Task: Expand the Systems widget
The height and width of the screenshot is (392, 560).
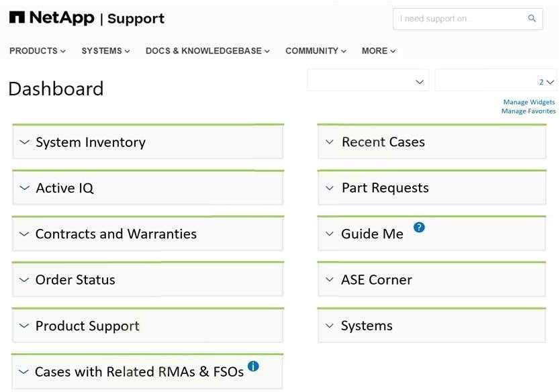Action: tap(330, 326)
